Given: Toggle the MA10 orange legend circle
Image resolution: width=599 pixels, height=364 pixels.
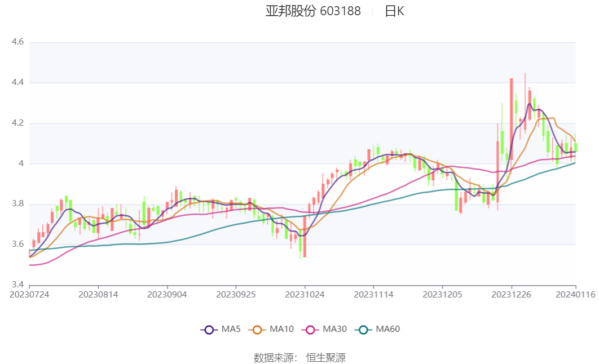Looking at the screenshot, I should tap(257, 330).
